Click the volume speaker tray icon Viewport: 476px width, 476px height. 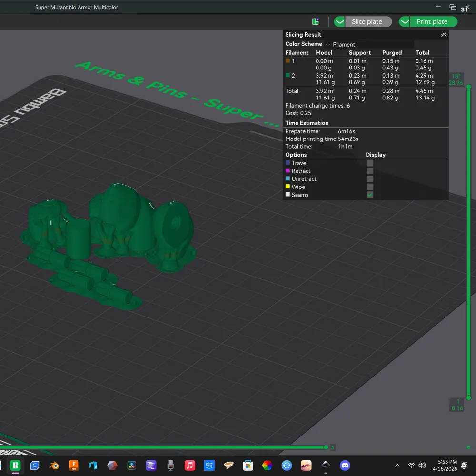click(x=422, y=465)
